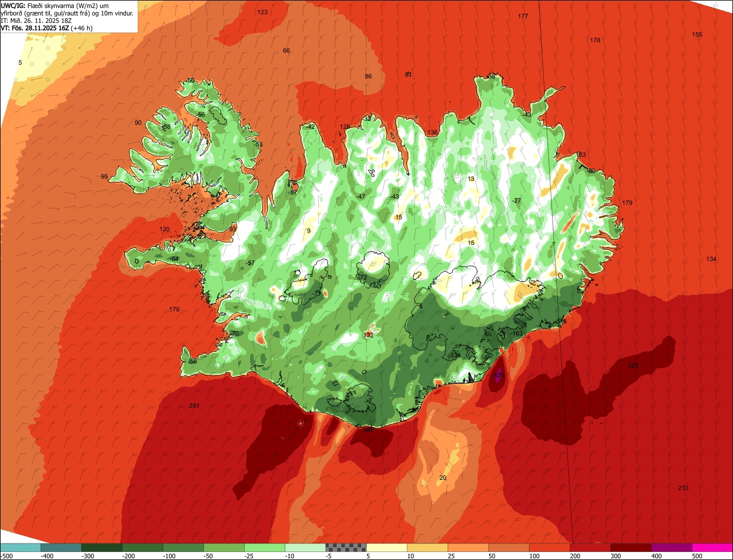Click the title line 'UWC/IG: Flæði skynvarma (W/m2) um'
733x560 pixels.
(55, 5)
